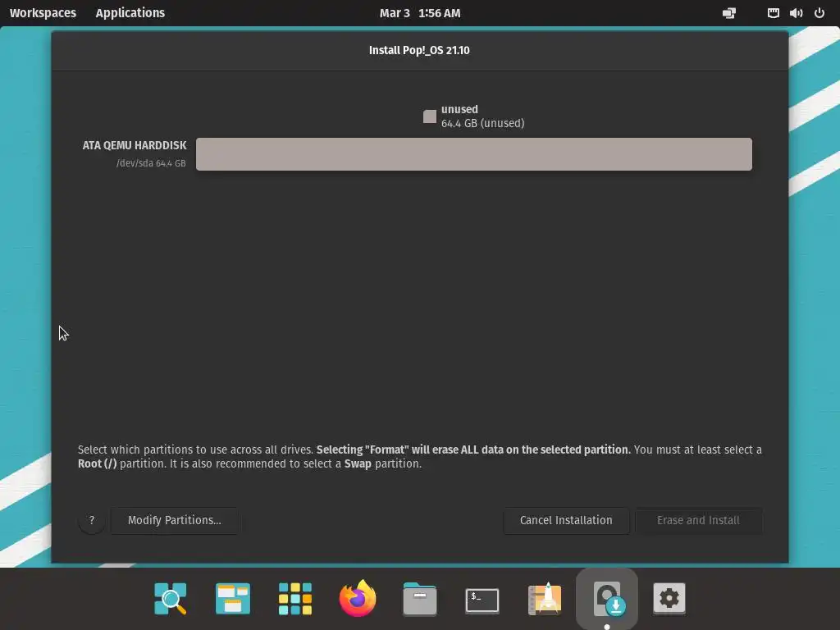Focus the Pop!_OS installer dock icon
840x630 pixels.
607,598
